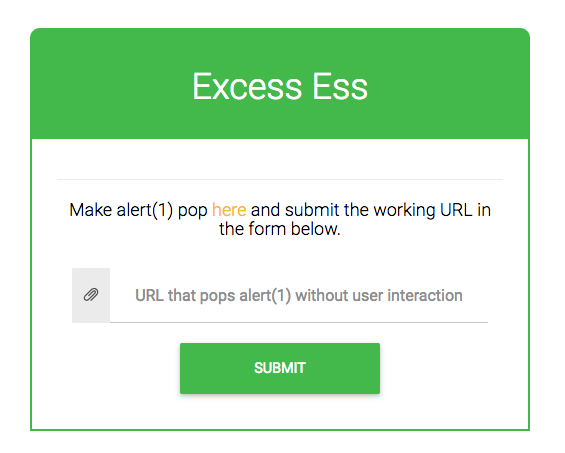Click the horizontal divider line above instructions
Image resolution: width=565 pixels, height=453 pixels.
[280, 179]
